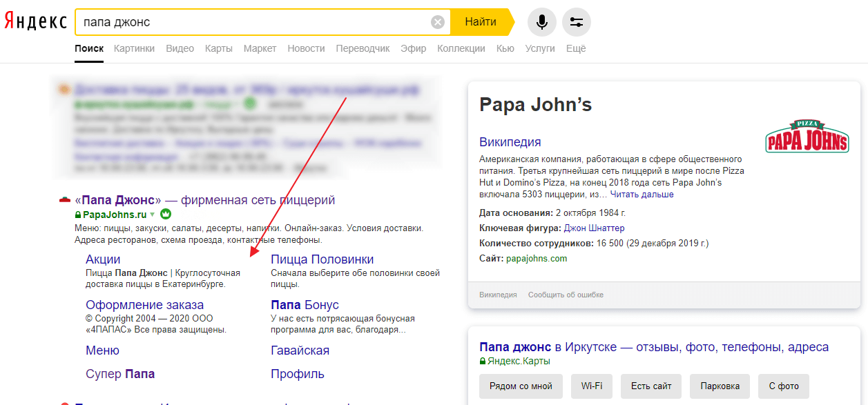Expand dropdown arrow next to PapaJohns.ru
The height and width of the screenshot is (405, 868).
[x=153, y=215]
